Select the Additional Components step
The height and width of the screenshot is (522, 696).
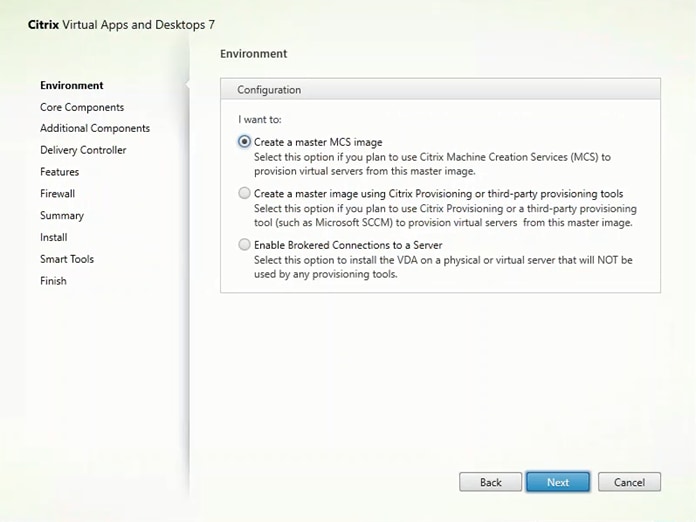pyautogui.click(x=95, y=128)
